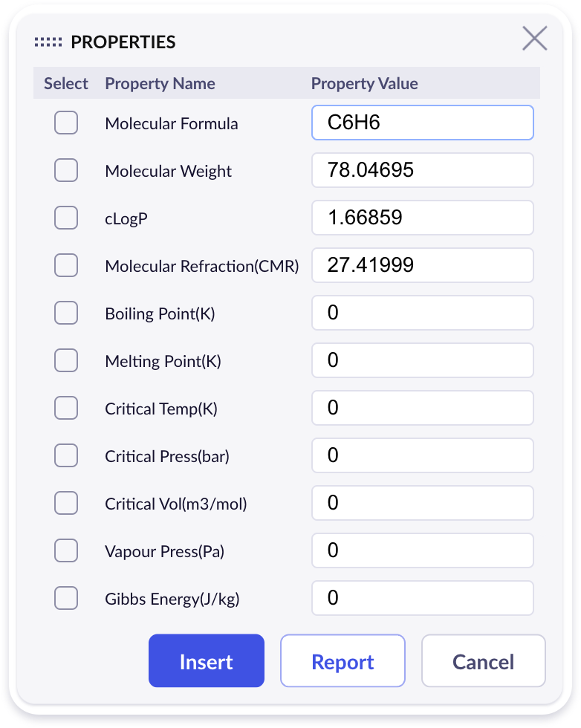Image resolution: width=581 pixels, height=728 pixels.
Task: Check the Melting Point(K) checkbox
Action: coord(66,360)
